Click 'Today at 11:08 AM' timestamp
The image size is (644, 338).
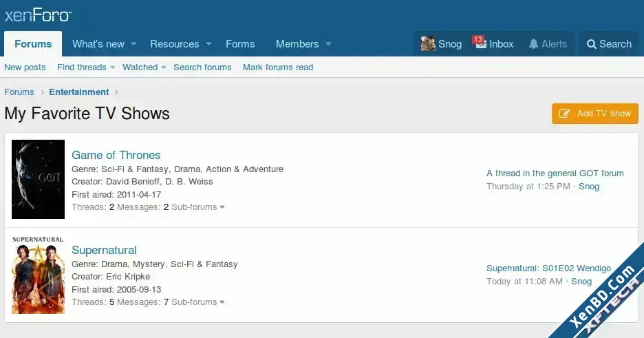click(x=524, y=282)
